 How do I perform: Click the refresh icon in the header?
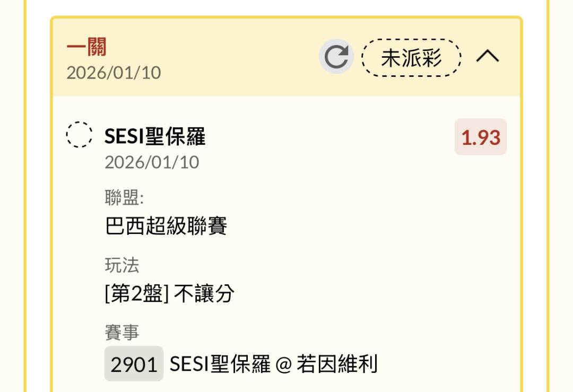(x=336, y=57)
